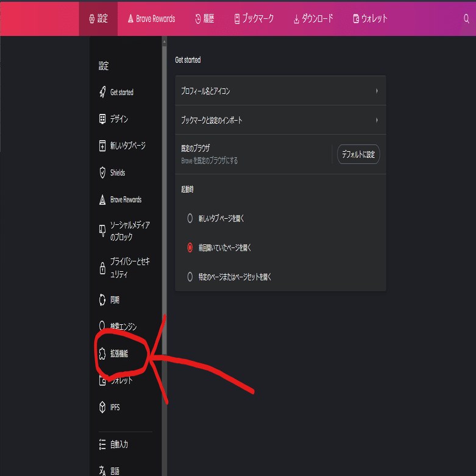The width and height of the screenshot is (476, 476).
Task: Open 検索エンジン in sidebar
Action: click(x=123, y=326)
